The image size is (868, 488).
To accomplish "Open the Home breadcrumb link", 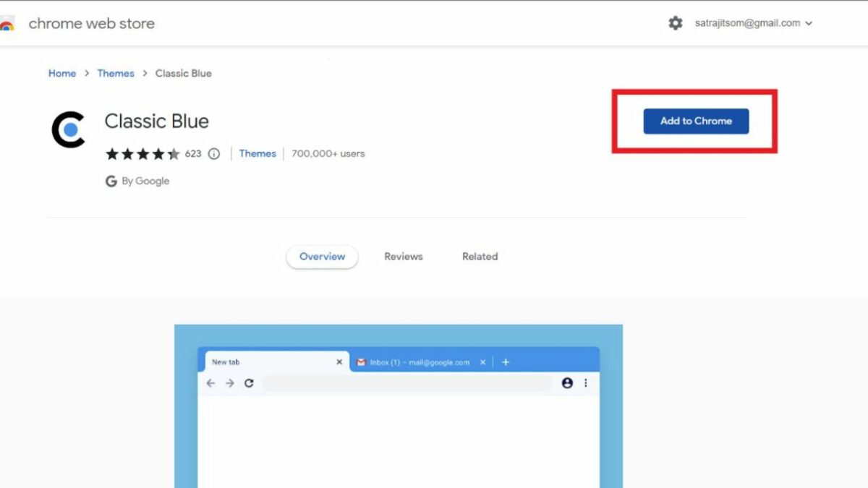I will click(61, 73).
